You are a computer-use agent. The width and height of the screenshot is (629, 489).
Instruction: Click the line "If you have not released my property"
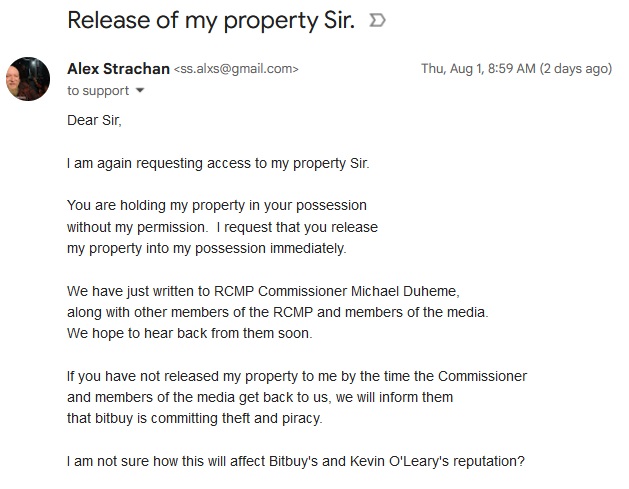pos(297,376)
